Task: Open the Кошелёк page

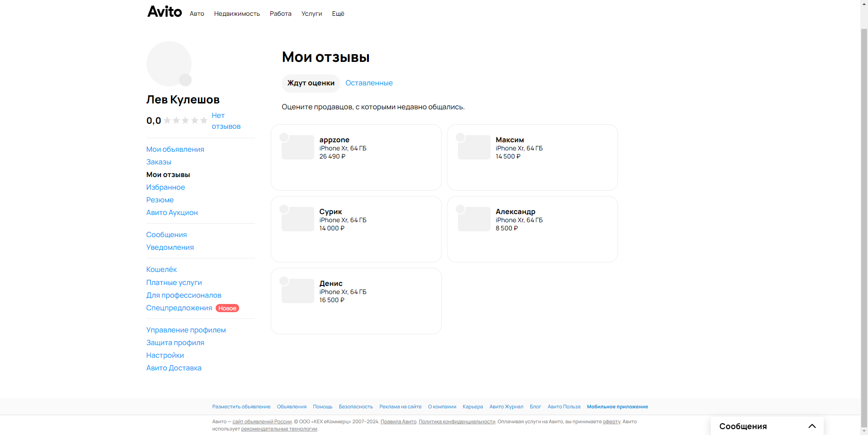Action: pos(161,269)
